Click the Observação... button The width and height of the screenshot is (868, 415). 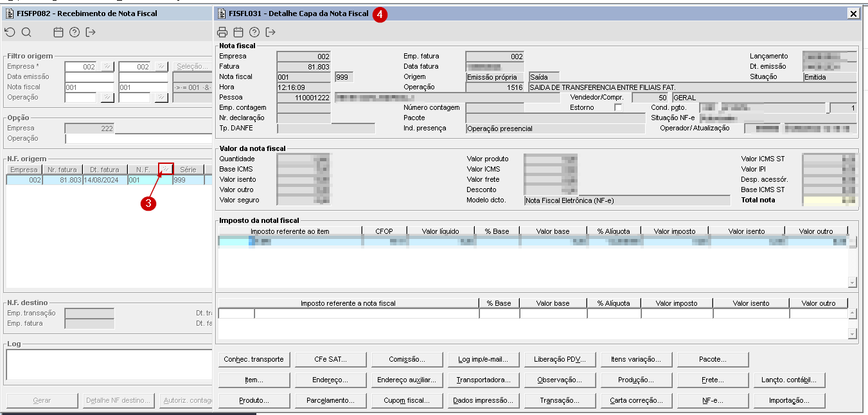pos(560,380)
